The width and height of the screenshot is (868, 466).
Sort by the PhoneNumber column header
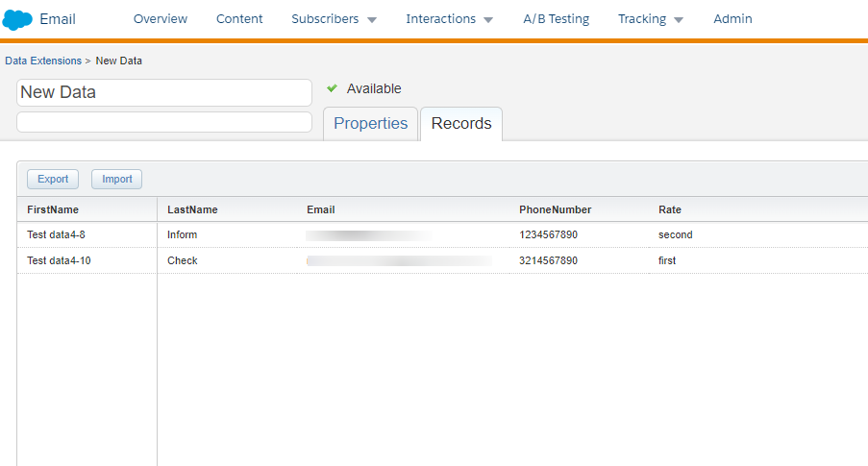pos(555,209)
